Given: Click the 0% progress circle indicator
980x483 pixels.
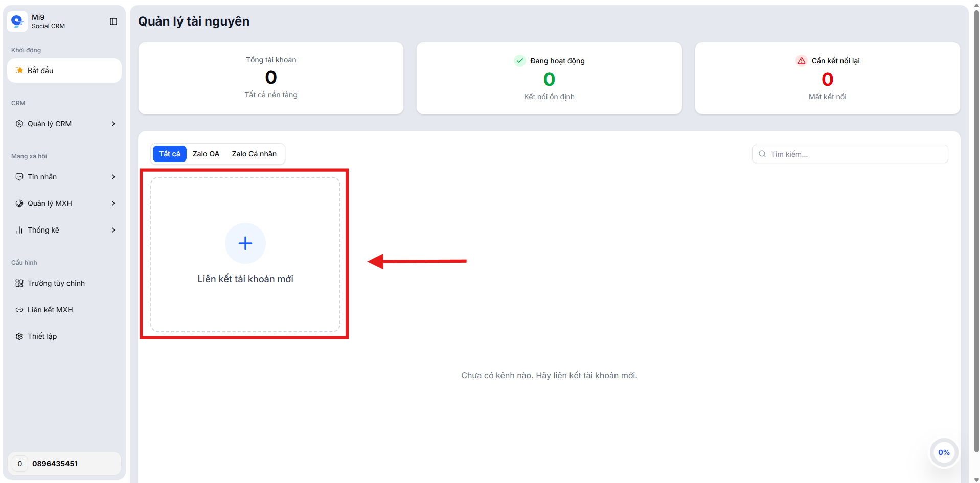Looking at the screenshot, I should click(944, 452).
